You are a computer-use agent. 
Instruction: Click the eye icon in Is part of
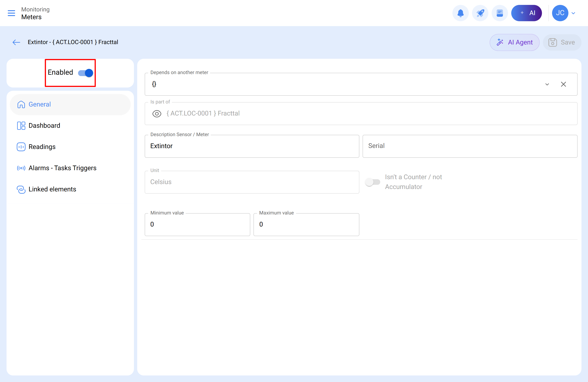[x=157, y=114]
